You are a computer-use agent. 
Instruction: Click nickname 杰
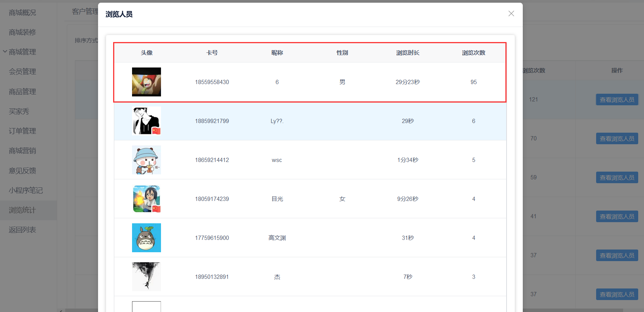pyautogui.click(x=277, y=277)
